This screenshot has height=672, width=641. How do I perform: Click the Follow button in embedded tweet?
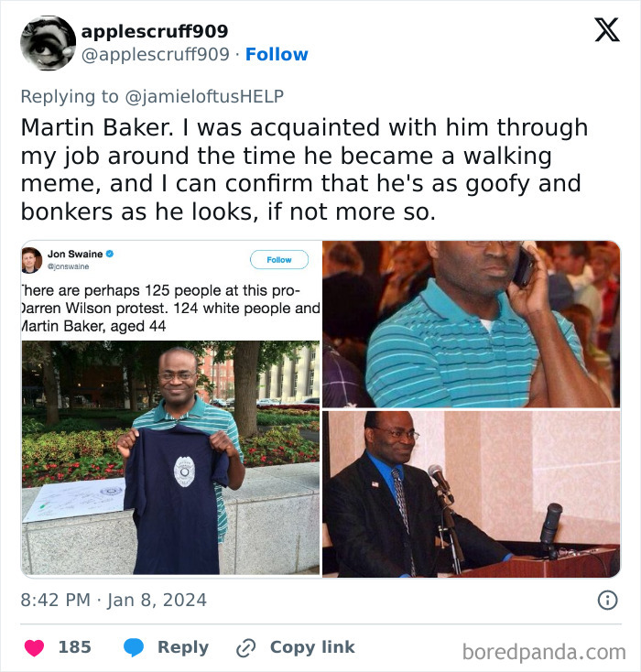279,260
